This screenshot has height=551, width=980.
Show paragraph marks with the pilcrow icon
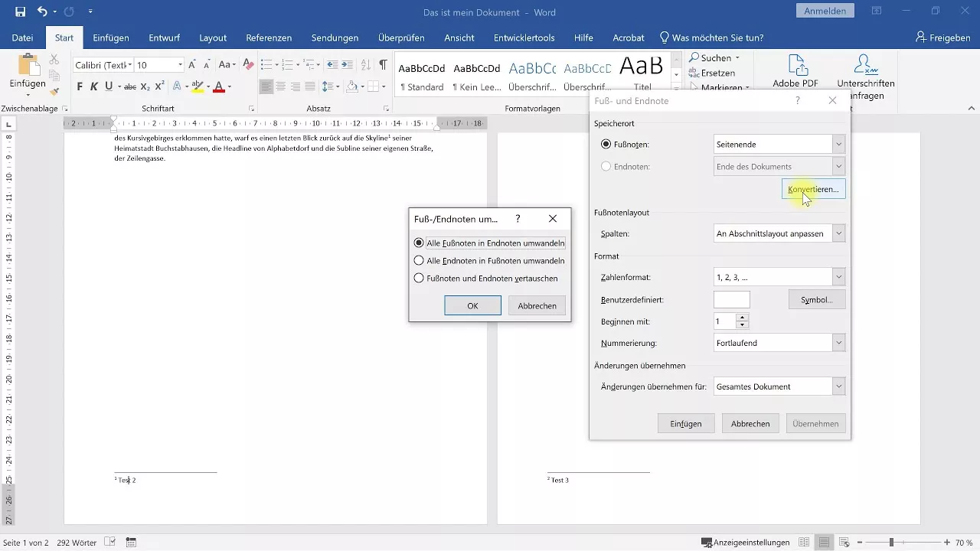coord(383,65)
